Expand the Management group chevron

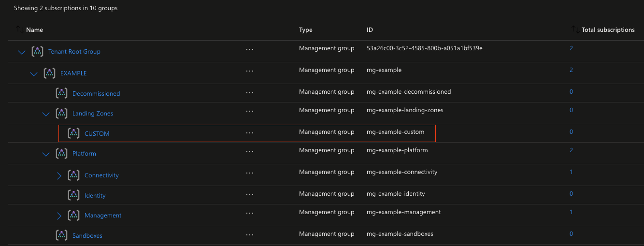[59, 216]
